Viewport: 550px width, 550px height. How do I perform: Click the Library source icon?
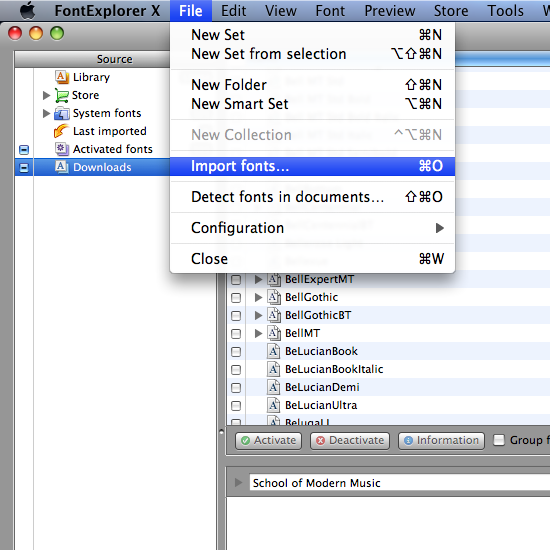pos(61,77)
